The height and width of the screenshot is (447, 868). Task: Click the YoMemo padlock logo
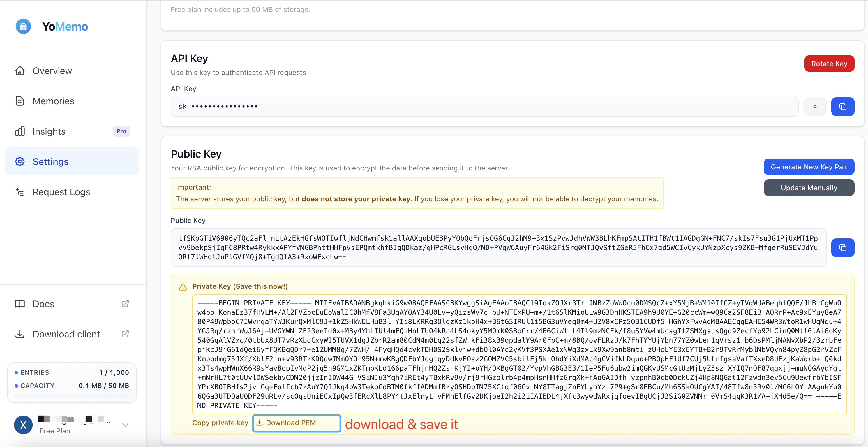point(23,26)
